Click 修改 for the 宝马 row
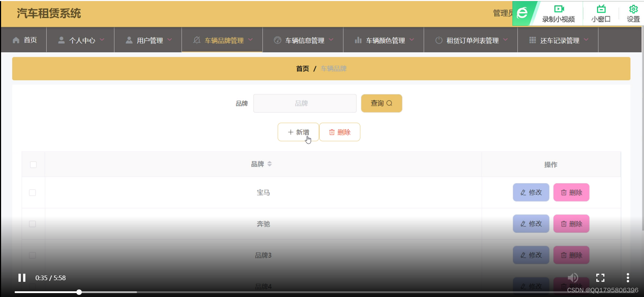644x297 pixels. pos(531,192)
